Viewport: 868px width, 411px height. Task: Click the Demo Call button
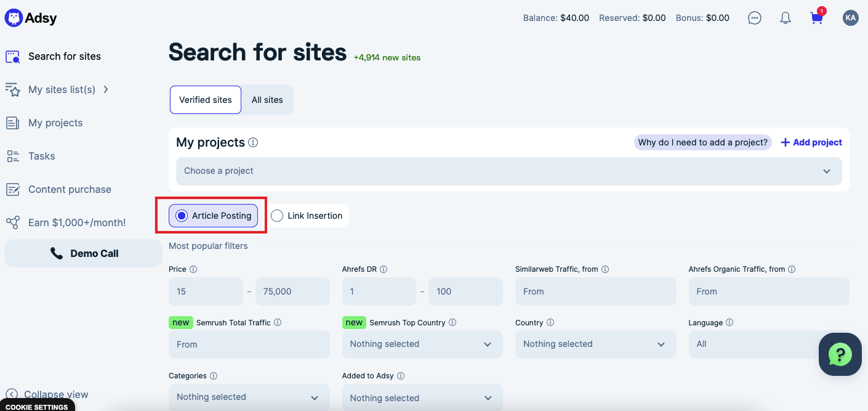[x=84, y=253]
